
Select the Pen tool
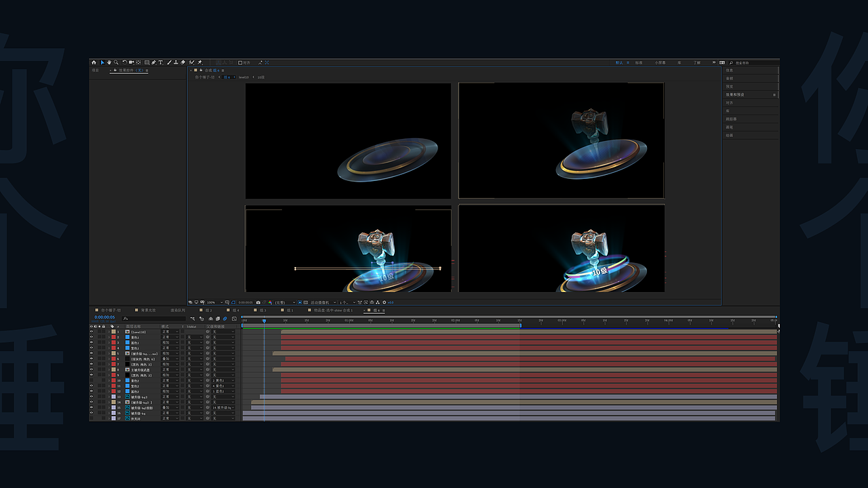coord(154,62)
